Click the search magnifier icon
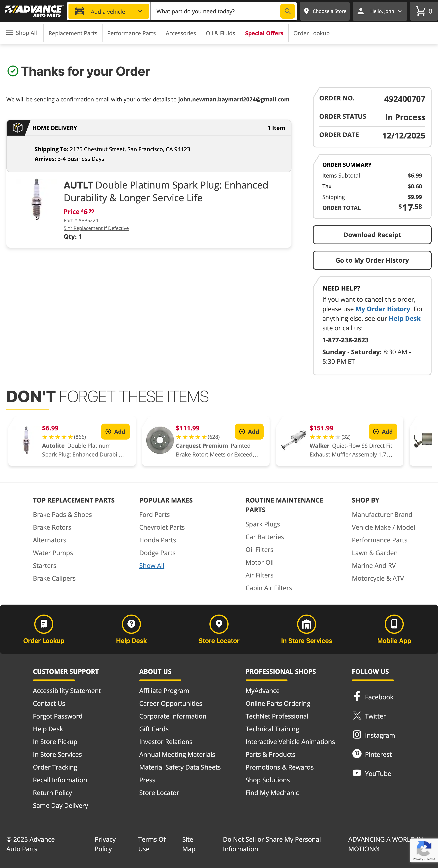This screenshot has height=868, width=438. coord(287,11)
